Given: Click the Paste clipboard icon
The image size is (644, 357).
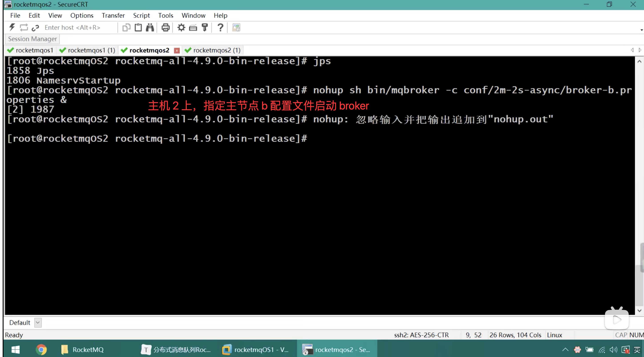Looking at the screenshot, I should coord(138,27).
